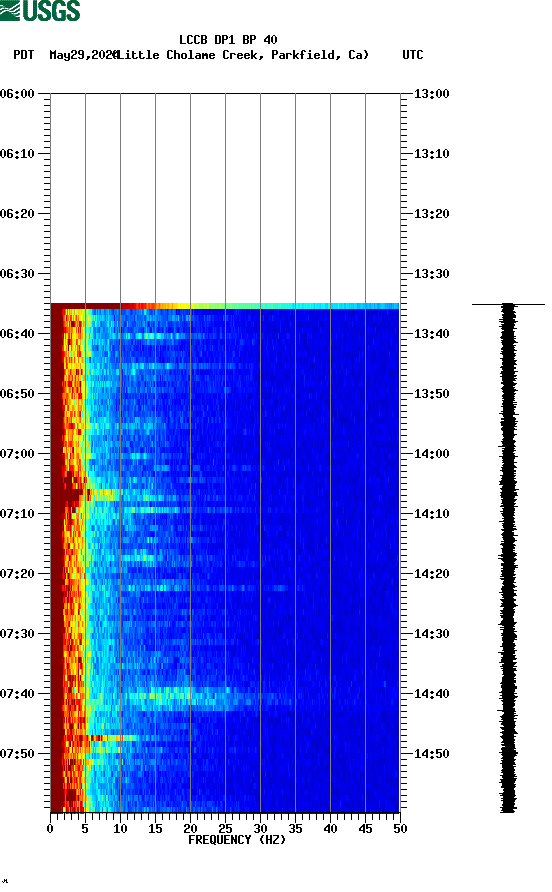Click the '13:50' UTC time label
The width and height of the screenshot is (552, 892).
431,394
